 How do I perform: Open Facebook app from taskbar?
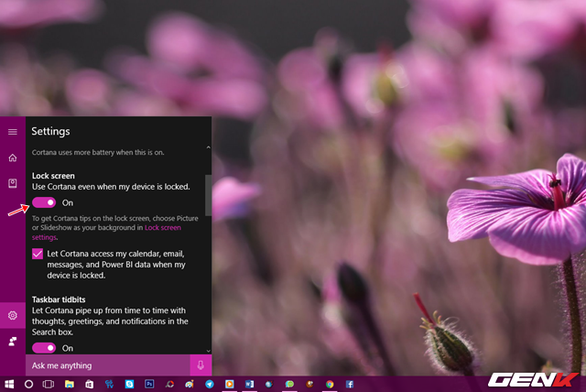tap(350, 384)
